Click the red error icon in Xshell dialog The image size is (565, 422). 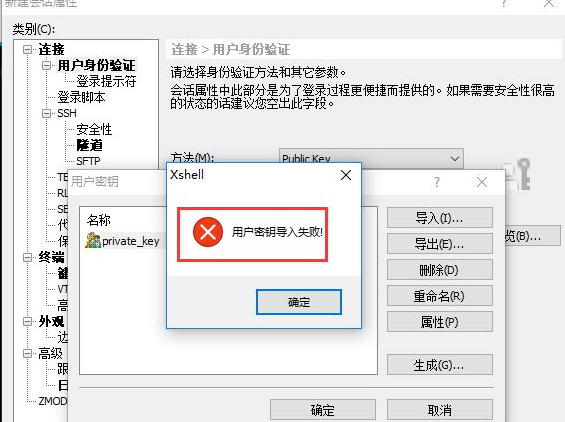[x=208, y=232]
